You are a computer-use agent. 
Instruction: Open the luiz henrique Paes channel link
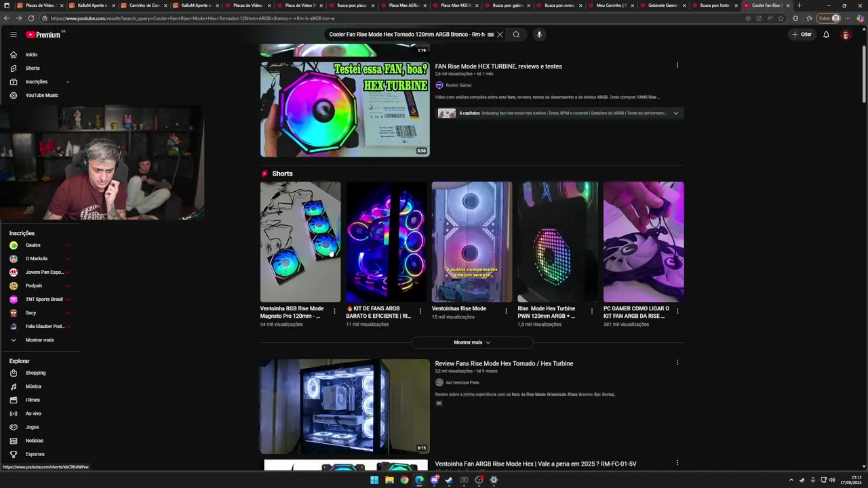[462, 382]
